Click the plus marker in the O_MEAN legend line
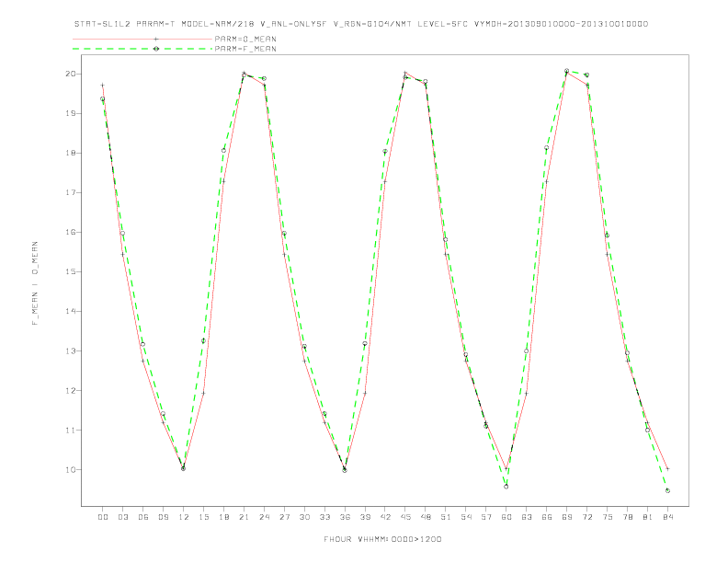Image resolution: width=728 pixels, height=563 pixels. [156, 39]
